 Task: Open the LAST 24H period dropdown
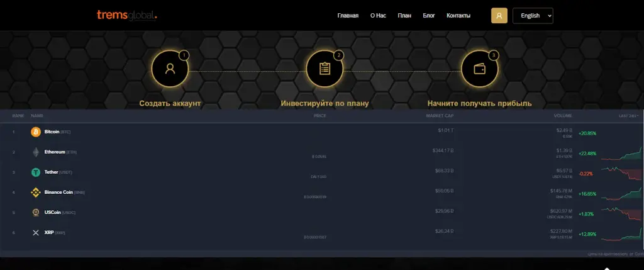(x=629, y=116)
